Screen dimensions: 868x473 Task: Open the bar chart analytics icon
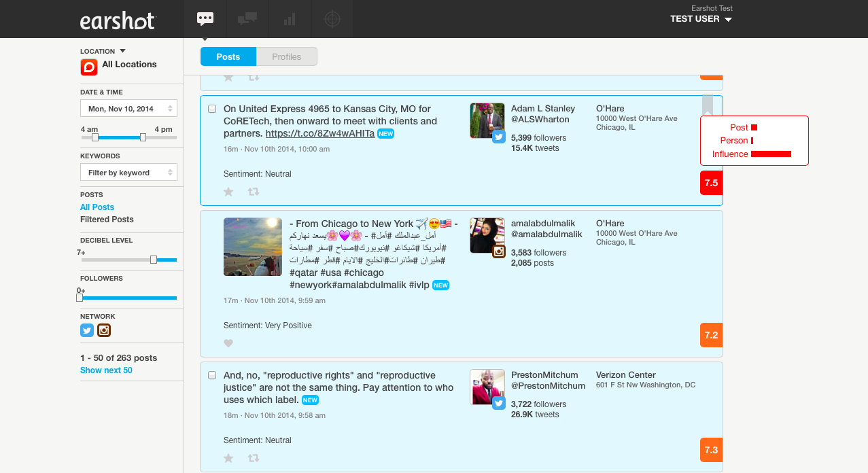290,19
